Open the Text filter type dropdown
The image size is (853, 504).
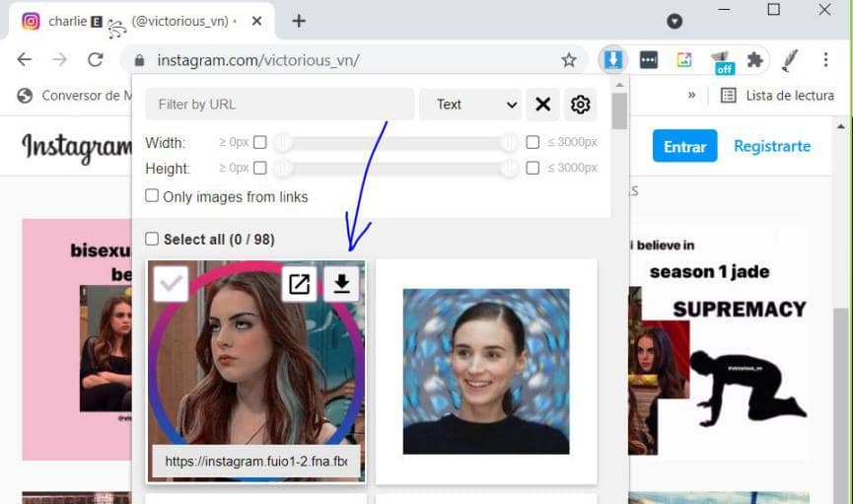click(x=470, y=104)
